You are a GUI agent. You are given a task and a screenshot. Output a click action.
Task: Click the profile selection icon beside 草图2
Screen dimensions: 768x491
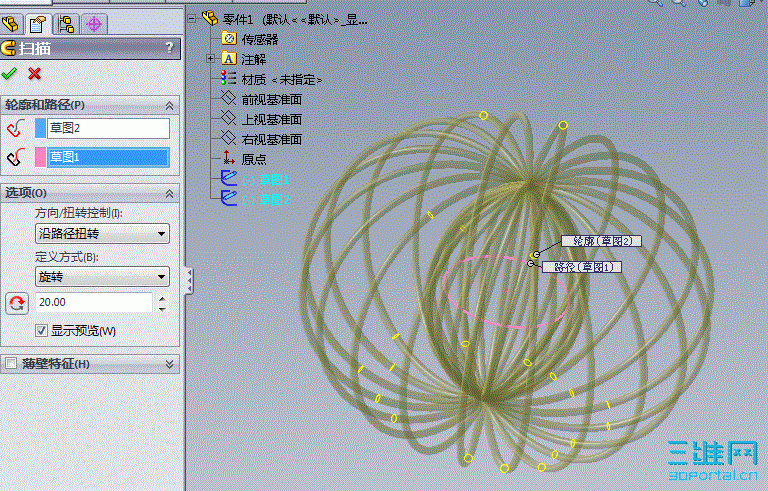point(16,128)
